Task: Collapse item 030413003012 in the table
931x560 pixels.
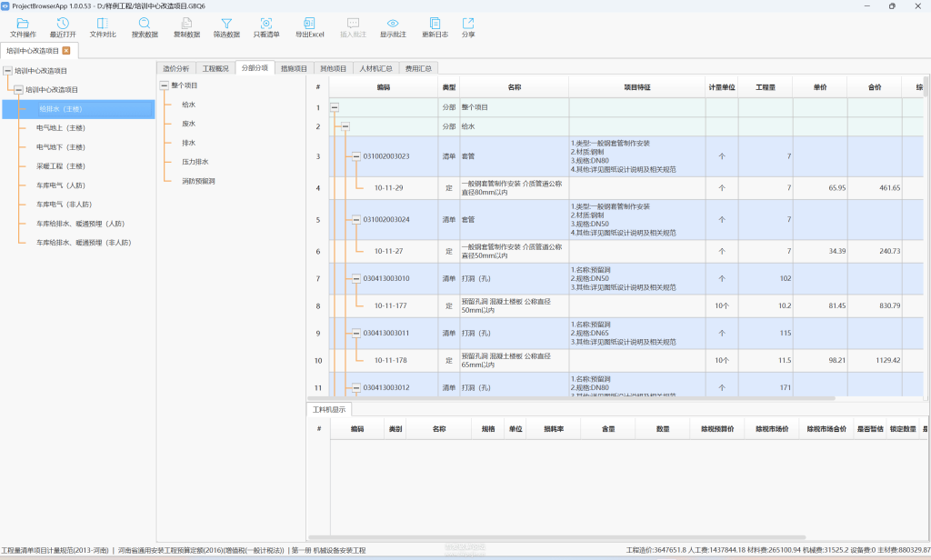Action: [355, 388]
